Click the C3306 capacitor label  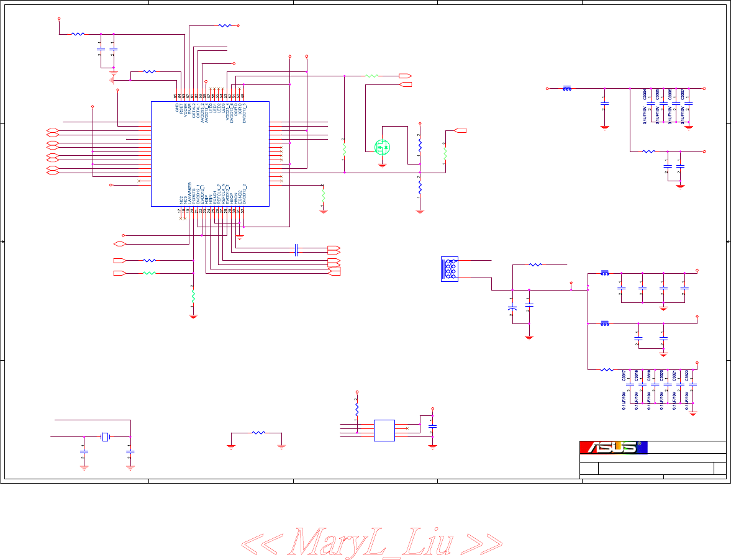[670, 94]
